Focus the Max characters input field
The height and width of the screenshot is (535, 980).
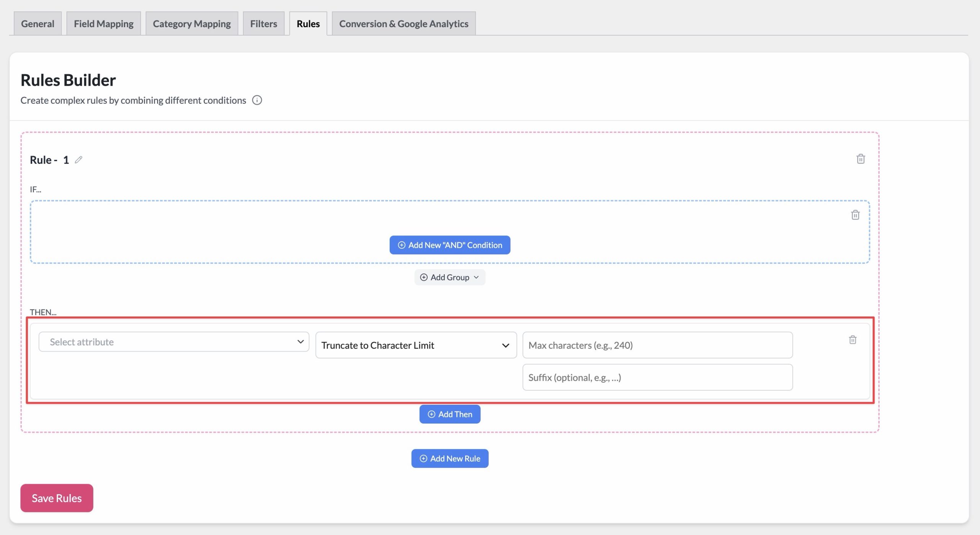(x=658, y=345)
